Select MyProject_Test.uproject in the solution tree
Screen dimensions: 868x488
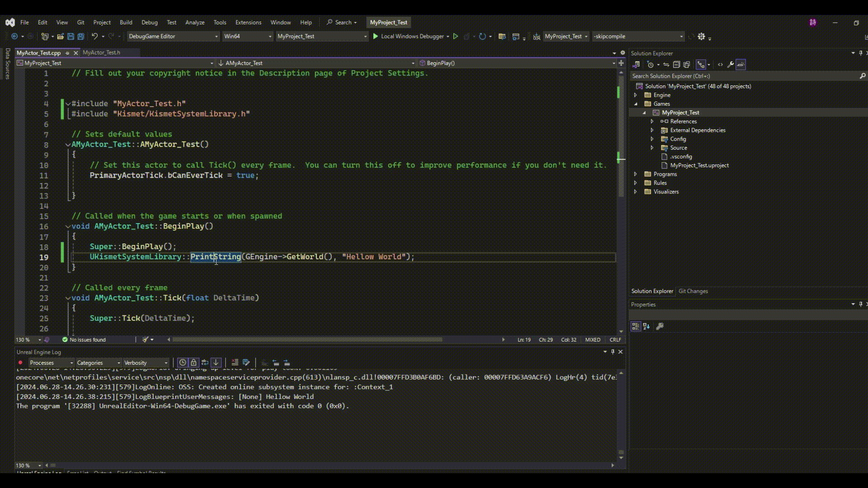pos(699,165)
